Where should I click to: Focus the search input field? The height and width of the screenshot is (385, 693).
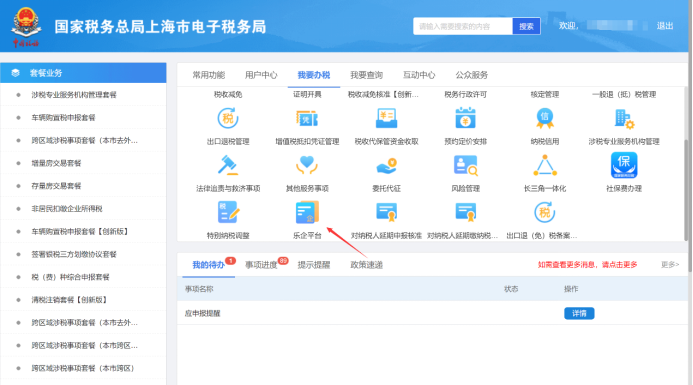pos(463,27)
